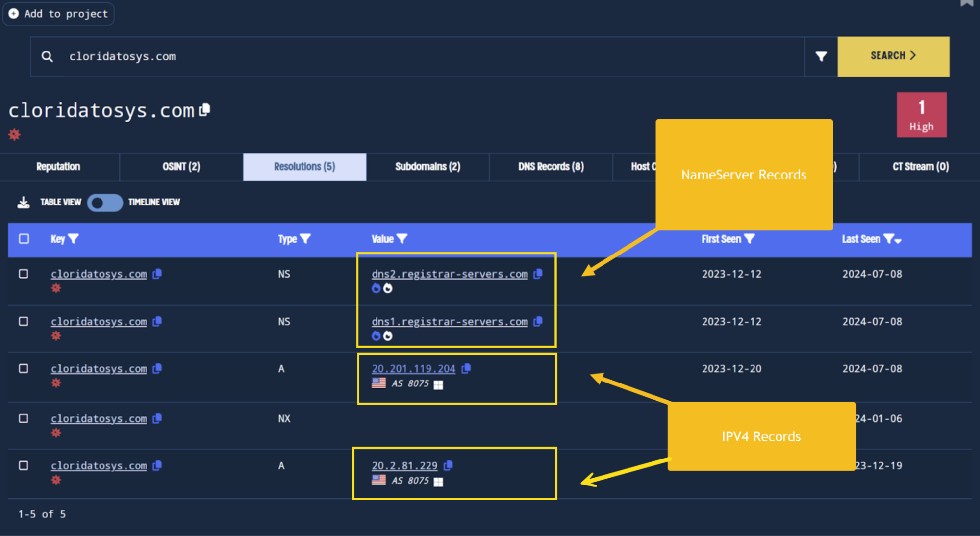Open the Reputation tab
The image size is (980, 536).
(58, 167)
